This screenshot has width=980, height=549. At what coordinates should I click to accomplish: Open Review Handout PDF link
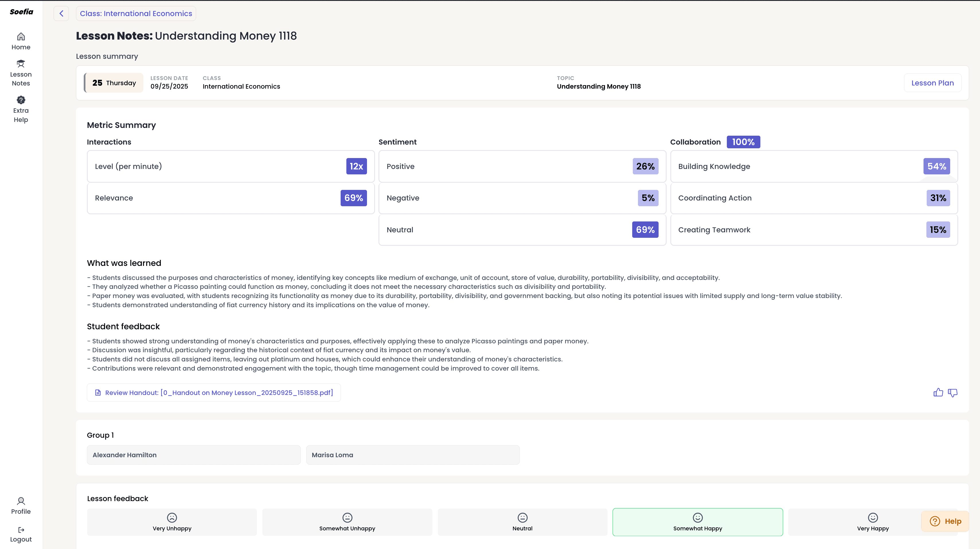point(219,392)
